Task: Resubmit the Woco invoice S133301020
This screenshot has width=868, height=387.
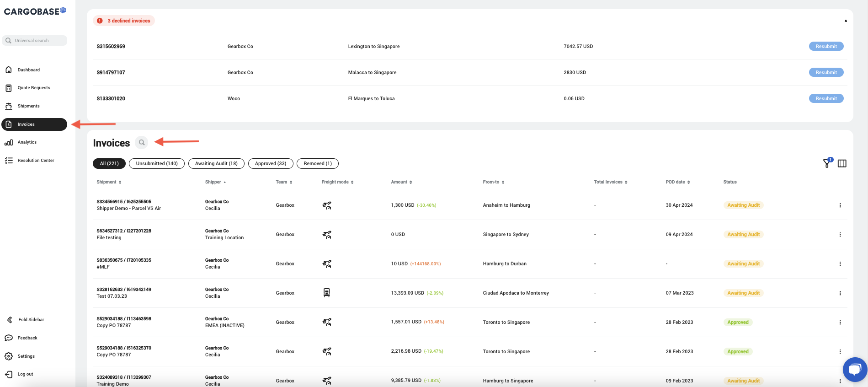Action: pyautogui.click(x=826, y=98)
